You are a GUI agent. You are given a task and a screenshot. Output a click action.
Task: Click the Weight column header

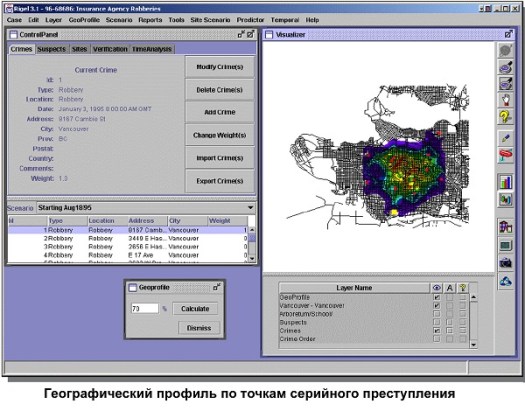[228, 221]
